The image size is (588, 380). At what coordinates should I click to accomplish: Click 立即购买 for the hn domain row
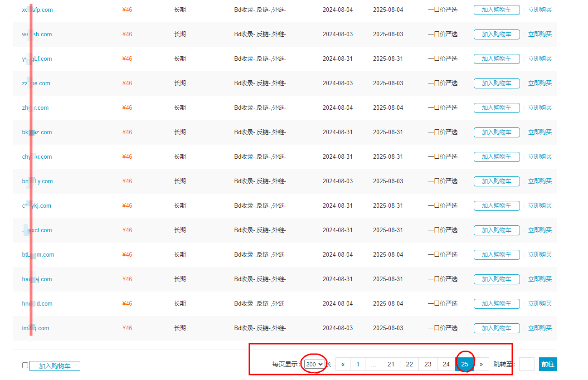pyautogui.click(x=540, y=303)
